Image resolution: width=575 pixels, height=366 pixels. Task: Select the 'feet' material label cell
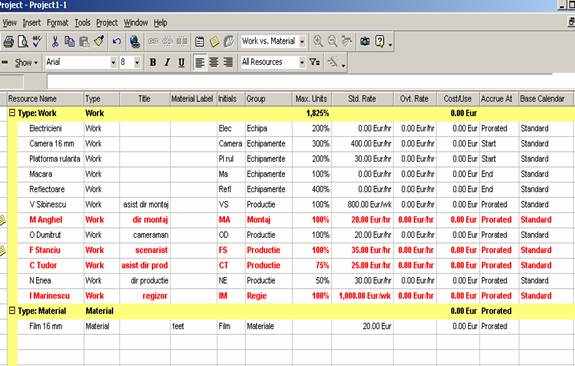tap(194, 326)
